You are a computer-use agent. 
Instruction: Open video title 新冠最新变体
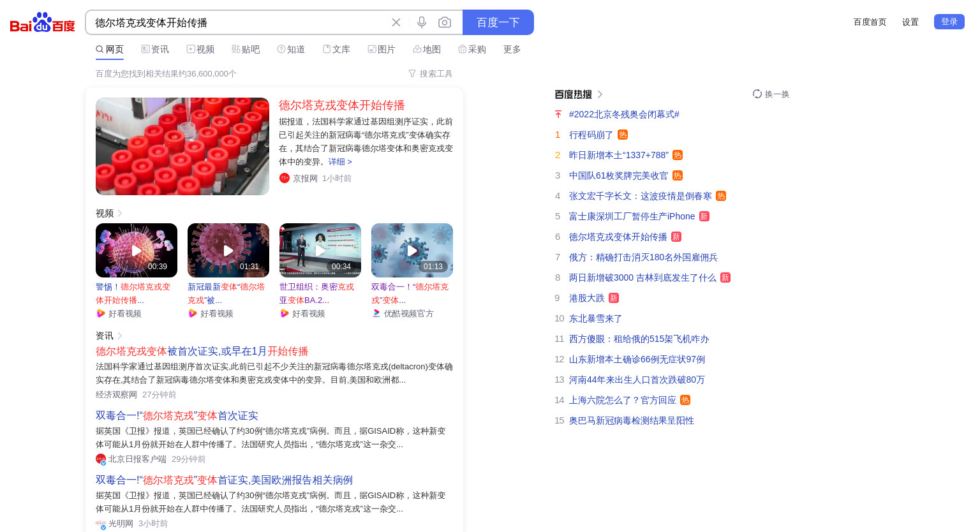click(226, 293)
